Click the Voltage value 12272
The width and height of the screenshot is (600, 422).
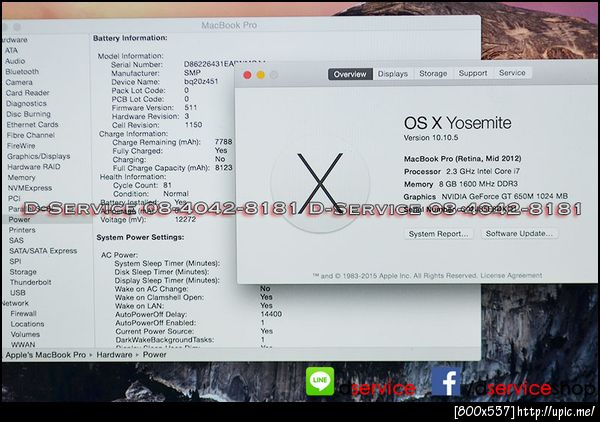[x=186, y=220]
